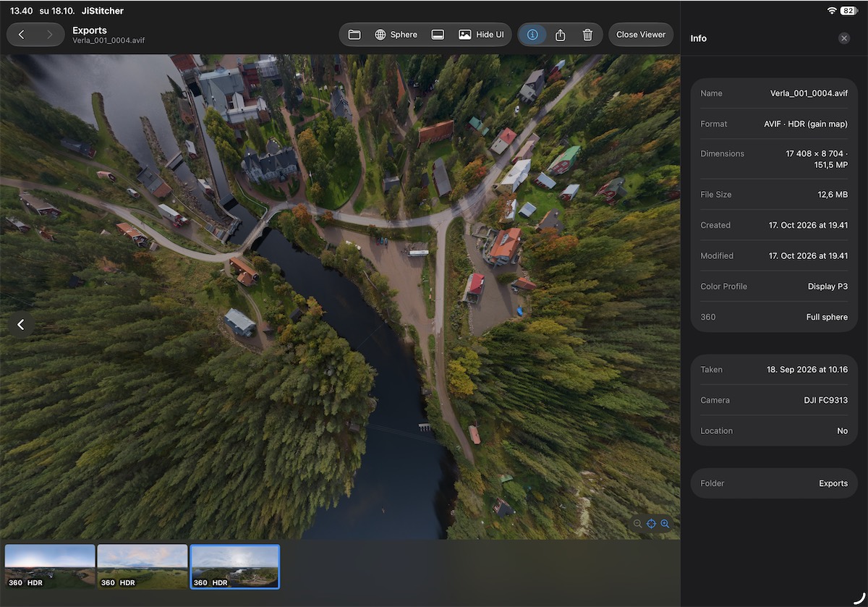Click the Taken date 18. Sep 2026

pos(807,370)
